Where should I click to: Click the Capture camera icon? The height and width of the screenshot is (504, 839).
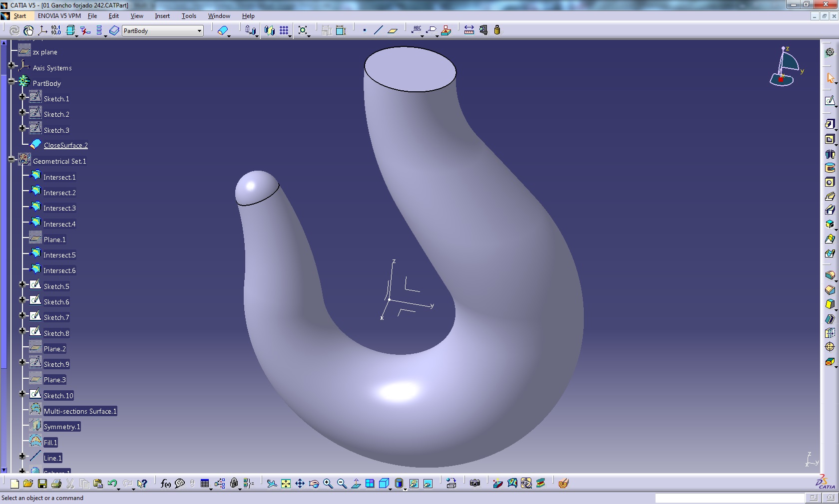pos(474,483)
